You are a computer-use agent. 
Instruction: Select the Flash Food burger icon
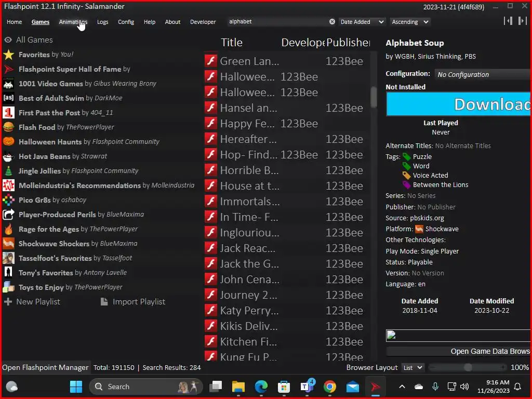point(8,127)
